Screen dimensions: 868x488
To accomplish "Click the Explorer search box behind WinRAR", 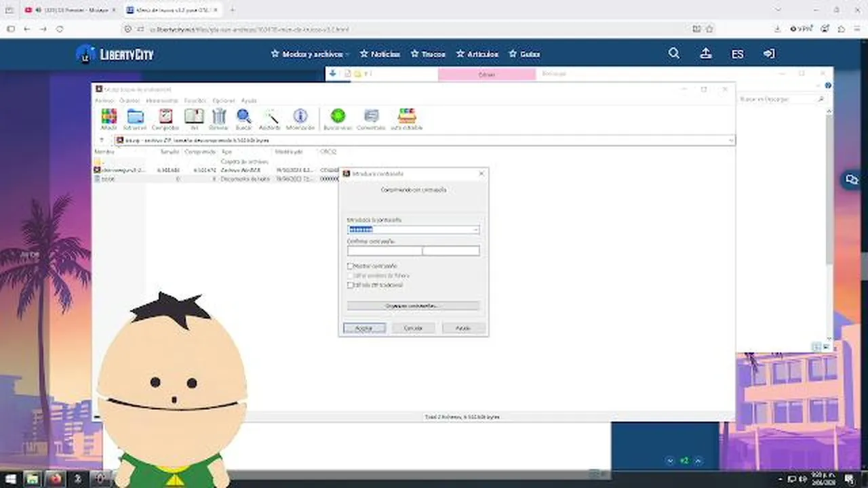I will pyautogui.click(x=781, y=99).
